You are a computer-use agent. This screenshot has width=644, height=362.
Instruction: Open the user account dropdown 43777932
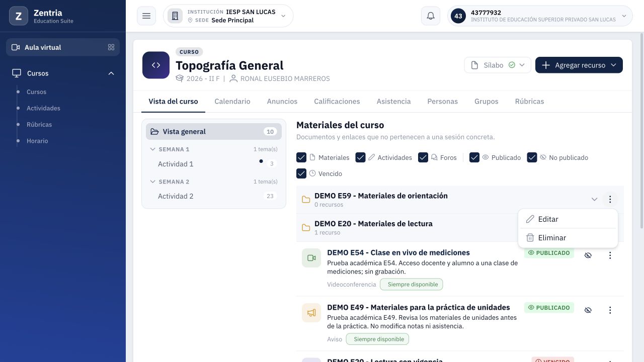540,16
